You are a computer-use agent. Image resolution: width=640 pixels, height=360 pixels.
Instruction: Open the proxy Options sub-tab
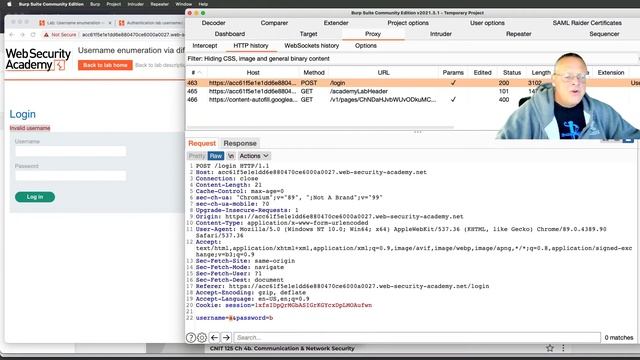[366, 46]
